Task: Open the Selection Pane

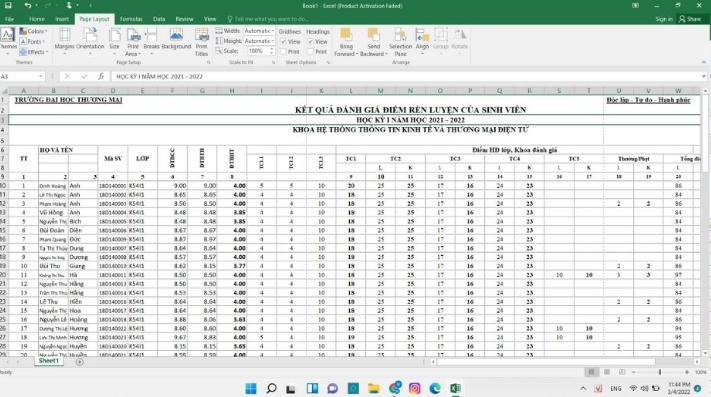Action: point(401,42)
